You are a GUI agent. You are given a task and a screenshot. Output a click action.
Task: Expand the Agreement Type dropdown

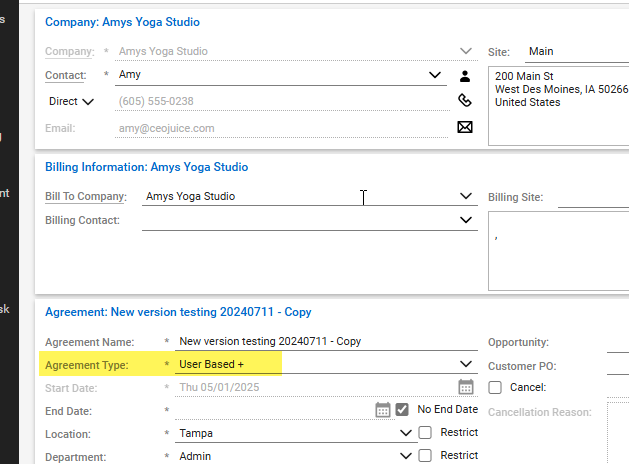click(x=465, y=364)
